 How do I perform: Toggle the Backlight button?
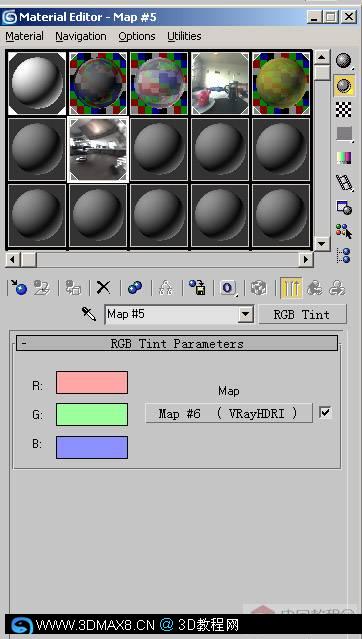[344, 86]
